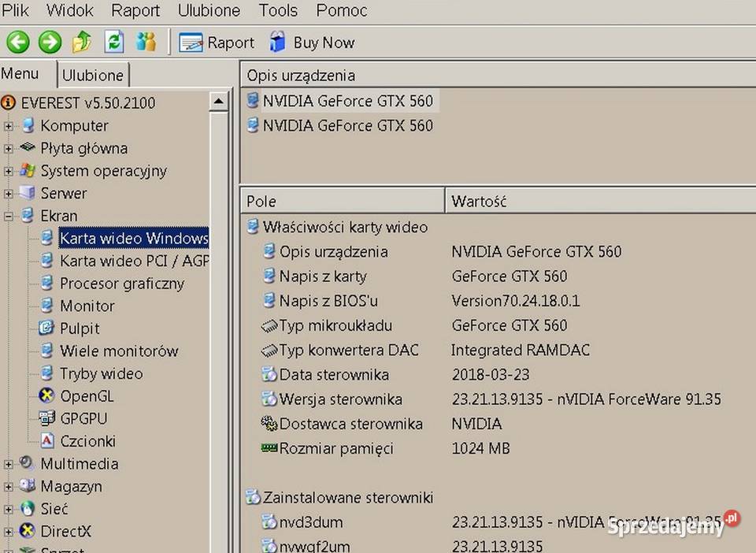Click the GPGPU icon in tree
This screenshot has height=553, width=756.
click(x=46, y=418)
